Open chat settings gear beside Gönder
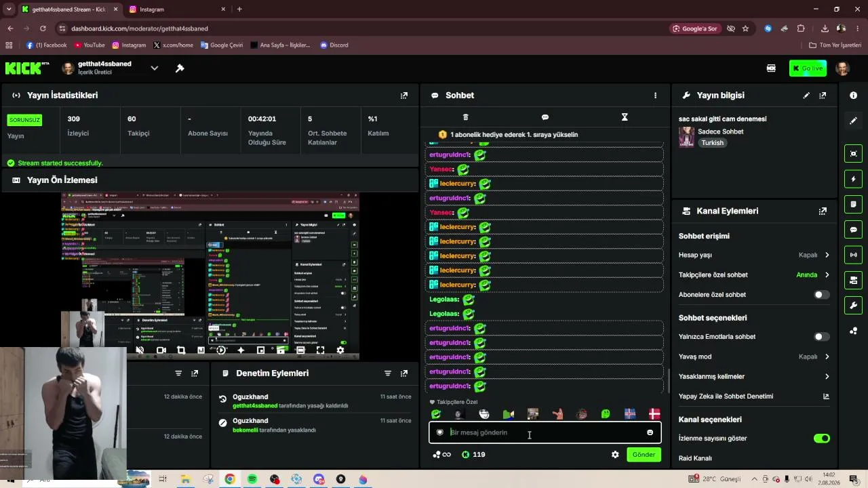 pyautogui.click(x=615, y=455)
